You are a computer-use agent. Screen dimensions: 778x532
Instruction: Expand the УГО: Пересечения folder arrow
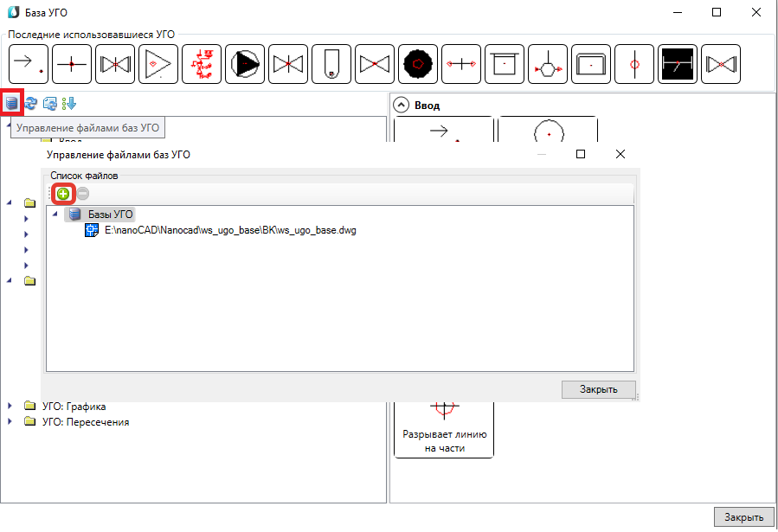click(x=10, y=422)
